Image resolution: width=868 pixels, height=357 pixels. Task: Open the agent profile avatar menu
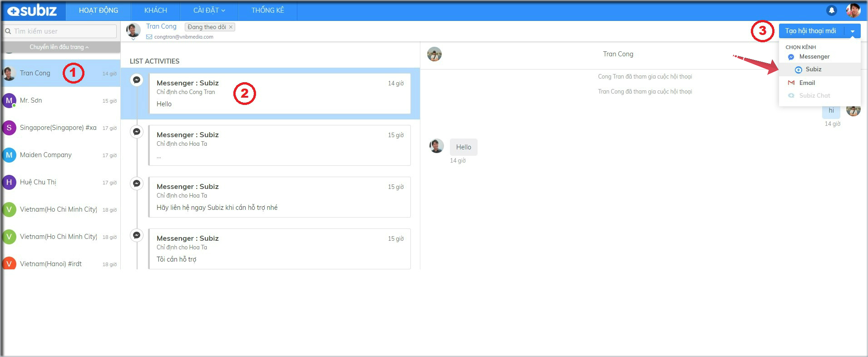853,10
